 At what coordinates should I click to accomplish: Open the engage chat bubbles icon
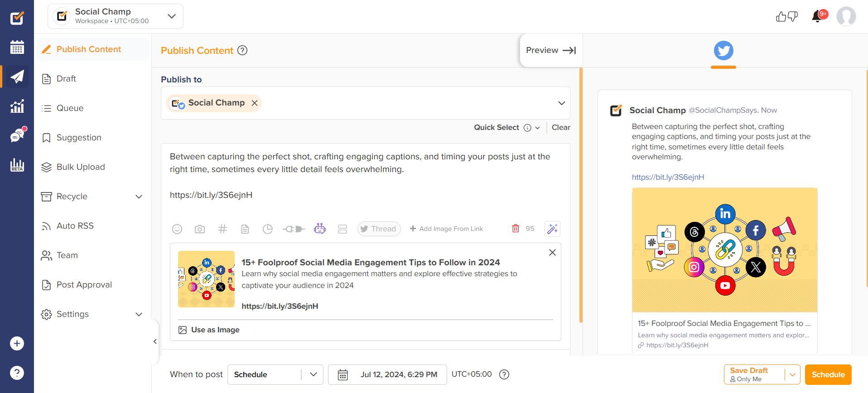click(x=17, y=135)
